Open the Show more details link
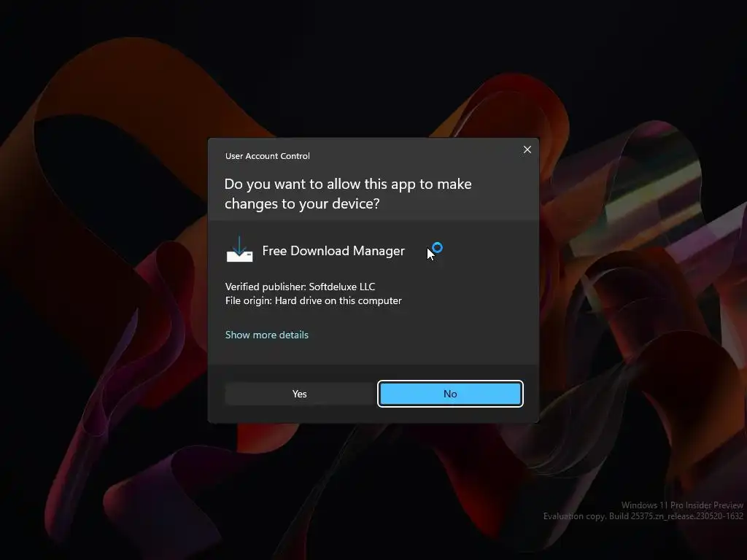 tap(267, 335)
